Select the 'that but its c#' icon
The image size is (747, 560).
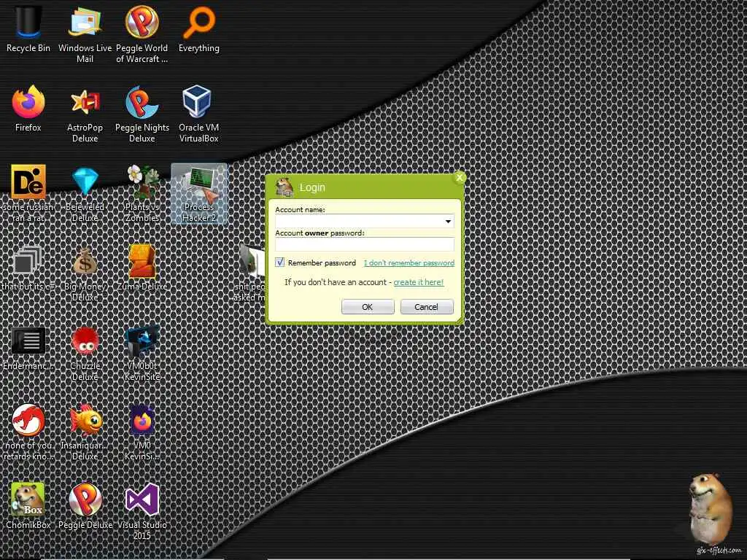coord(28,268)
